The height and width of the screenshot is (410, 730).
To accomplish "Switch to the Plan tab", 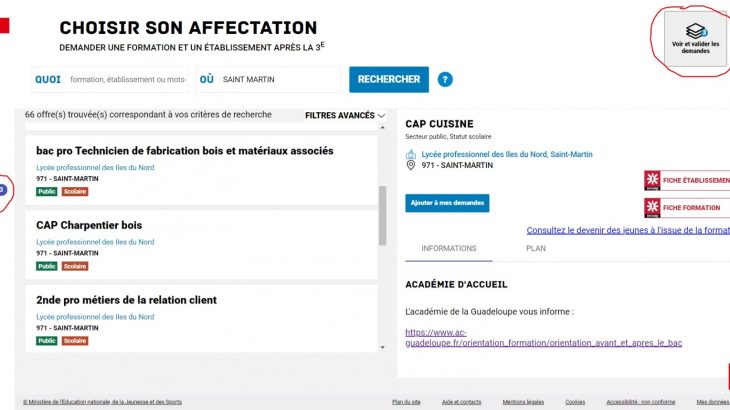I will coord(535,248).
